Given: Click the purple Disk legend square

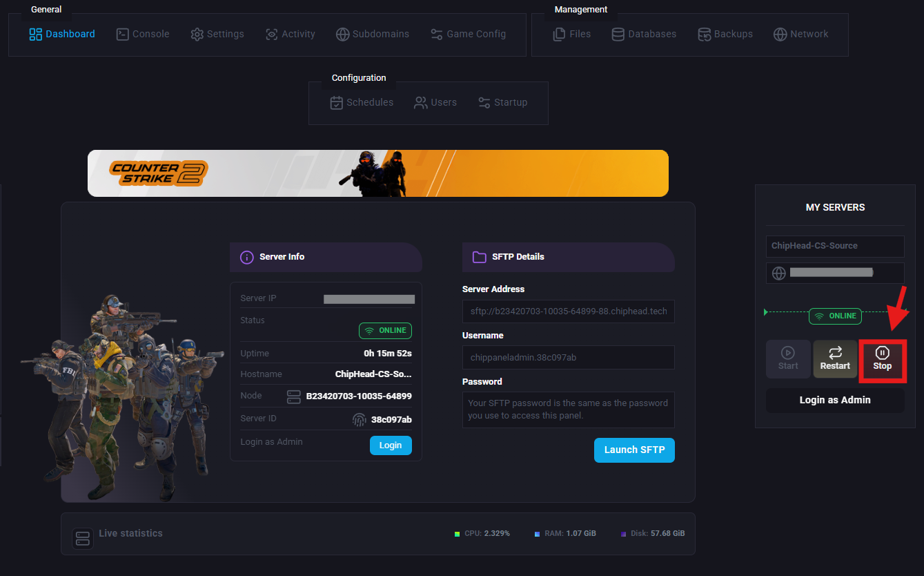Looking at the screenshot, I should point(623,534).
